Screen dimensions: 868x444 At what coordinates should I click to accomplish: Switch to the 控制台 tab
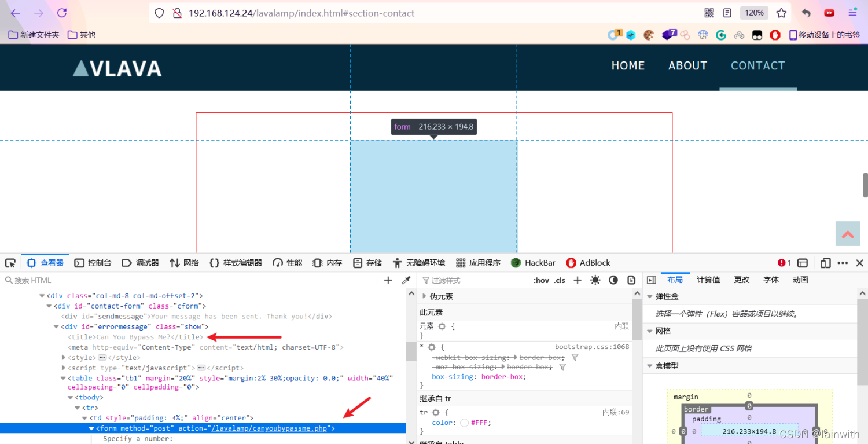pos(93,263)
